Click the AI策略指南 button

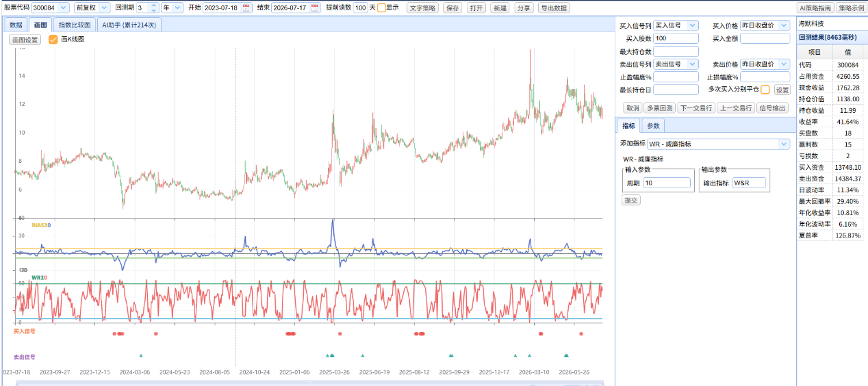click(x=815, y=8)
